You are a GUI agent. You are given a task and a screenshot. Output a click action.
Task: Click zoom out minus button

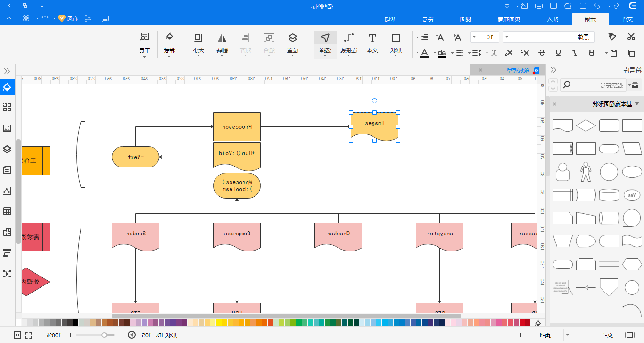pos(120,335)
